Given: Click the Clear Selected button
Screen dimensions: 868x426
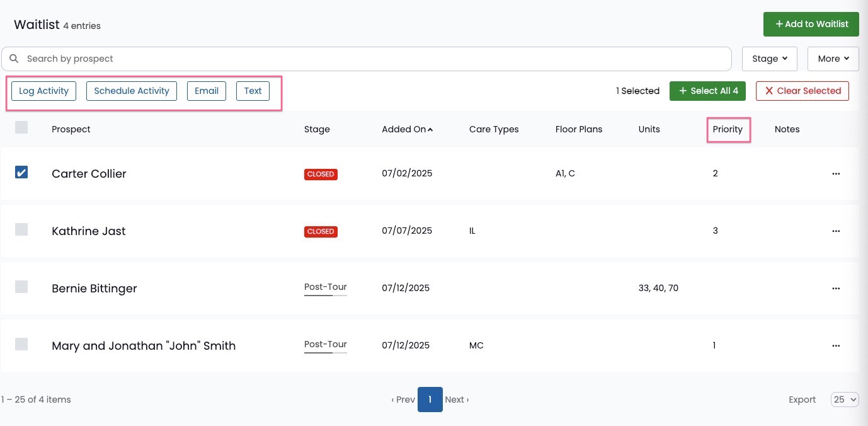Looking at the screenshot, I should (802, 91).
